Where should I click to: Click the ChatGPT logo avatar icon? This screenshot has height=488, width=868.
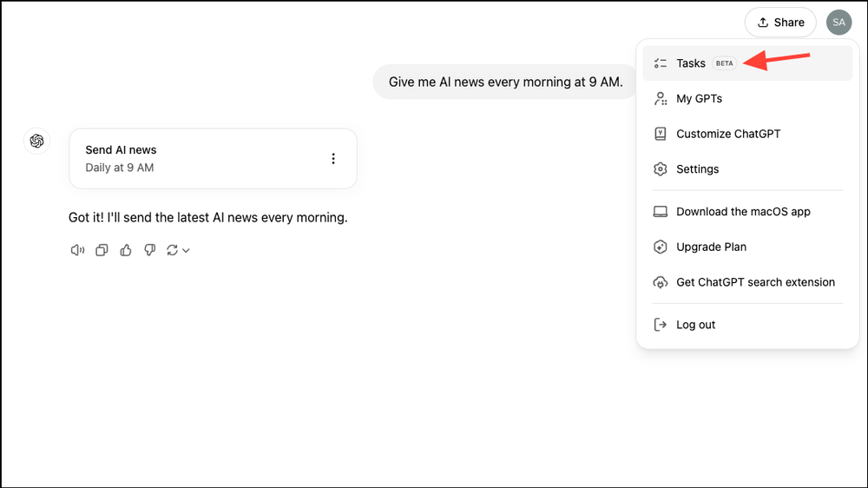pyautogui.click(x=36, y=141)
